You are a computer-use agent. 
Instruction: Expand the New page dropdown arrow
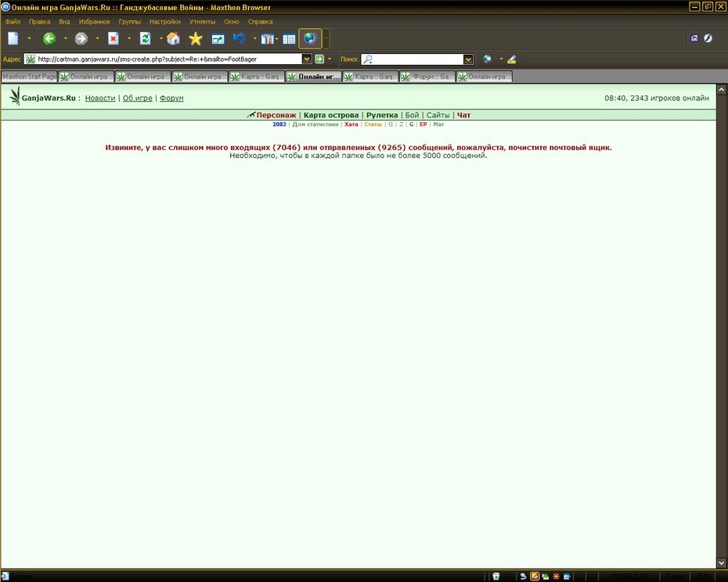[29, 38]
